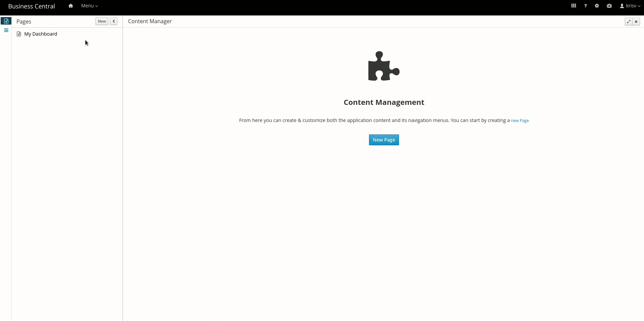The height and width of the screenshot is (321, 644).
Task: Select the Pages sidebar icon
Action: pyautogui.click(x=6, y=21)
